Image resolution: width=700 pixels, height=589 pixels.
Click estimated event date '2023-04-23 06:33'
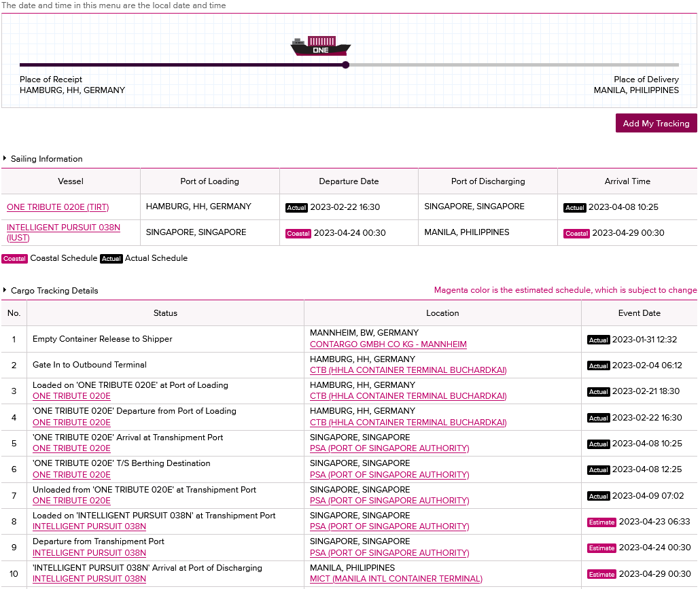654,522
